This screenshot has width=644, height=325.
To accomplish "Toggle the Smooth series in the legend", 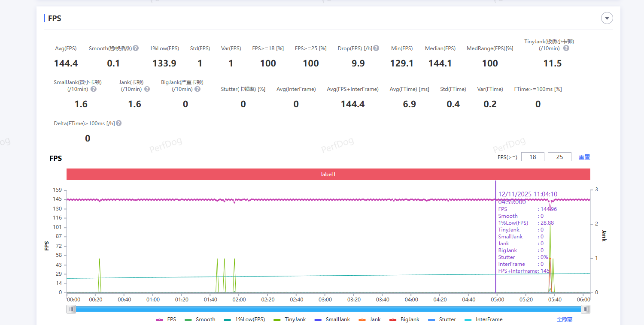I will [200, 319].
